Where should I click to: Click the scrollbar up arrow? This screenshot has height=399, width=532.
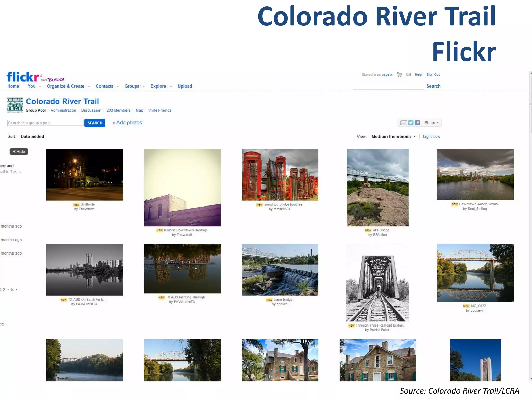[530, 74]
